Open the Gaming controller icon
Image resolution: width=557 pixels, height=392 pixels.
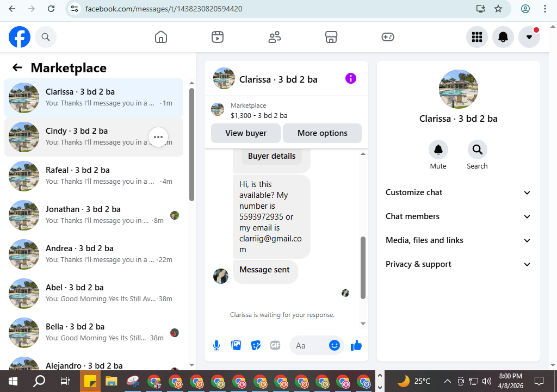tap(387, 37)
